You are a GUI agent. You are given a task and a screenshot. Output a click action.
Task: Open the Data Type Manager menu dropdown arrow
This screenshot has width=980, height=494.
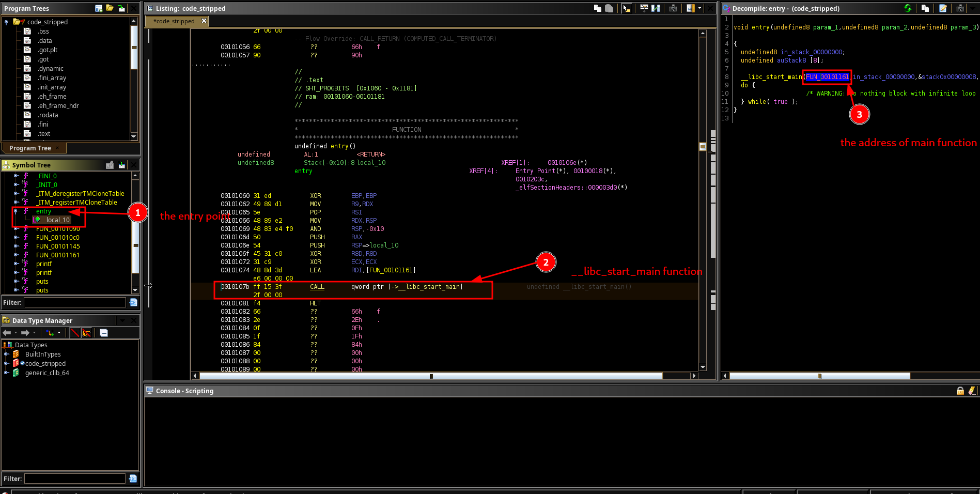[122, 320]
